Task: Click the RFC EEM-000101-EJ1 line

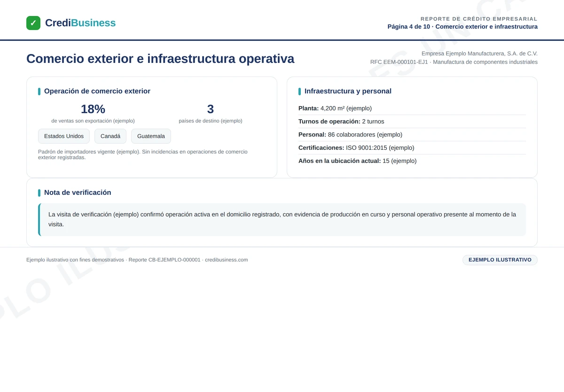Action: click(454, 62)
